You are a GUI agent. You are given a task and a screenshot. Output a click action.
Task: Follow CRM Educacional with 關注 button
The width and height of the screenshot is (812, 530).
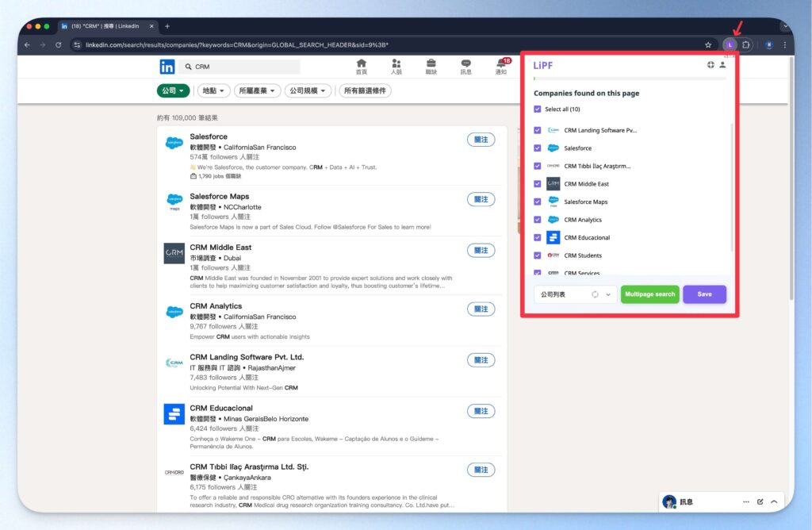pyautogui.click(x=481, y=411)
